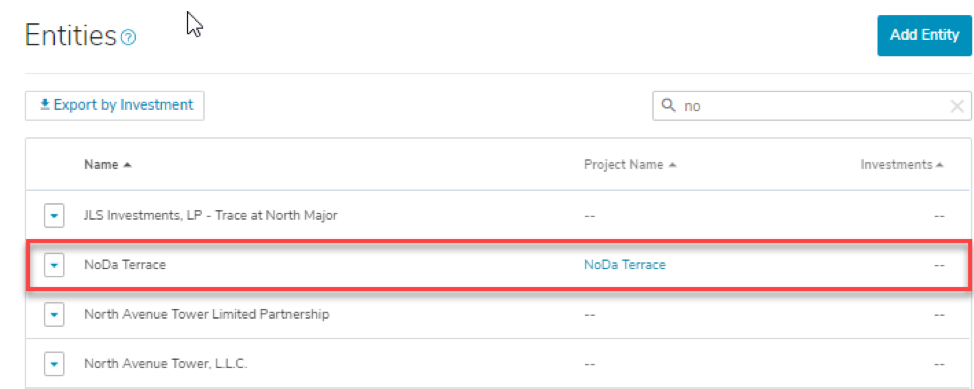Click the magnifier search icon
The height and width of the screenshot is (389, 974).
[x=669, y=106]
